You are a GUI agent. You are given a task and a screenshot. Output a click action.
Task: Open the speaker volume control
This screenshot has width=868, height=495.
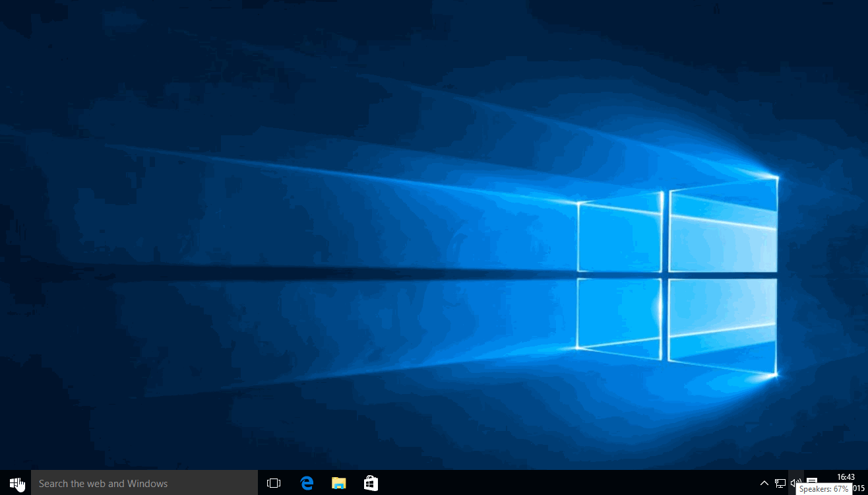click(796, 482)
